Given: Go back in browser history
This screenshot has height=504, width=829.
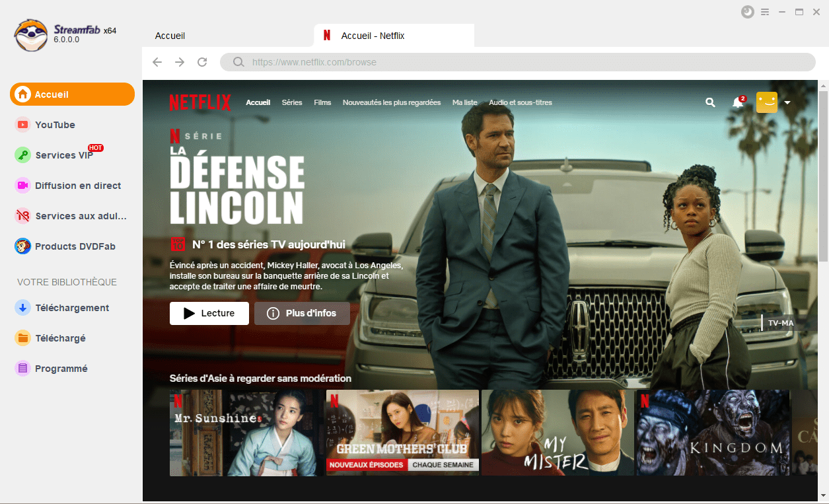Looking at the screenshot, I should [157, 62].
